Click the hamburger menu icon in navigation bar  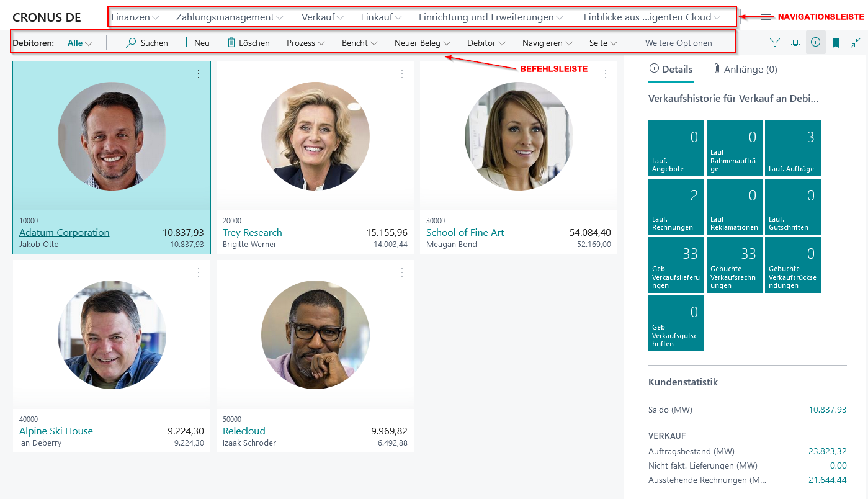[766, 17]
